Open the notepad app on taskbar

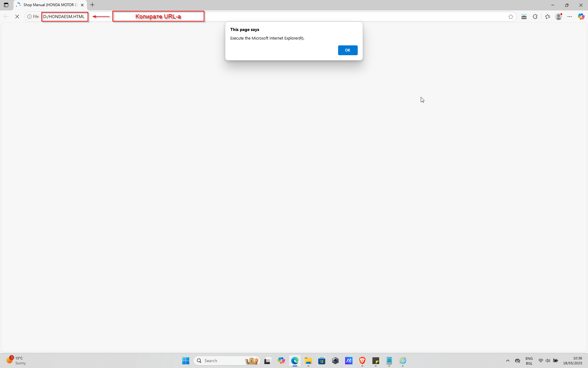pos(389,361)
